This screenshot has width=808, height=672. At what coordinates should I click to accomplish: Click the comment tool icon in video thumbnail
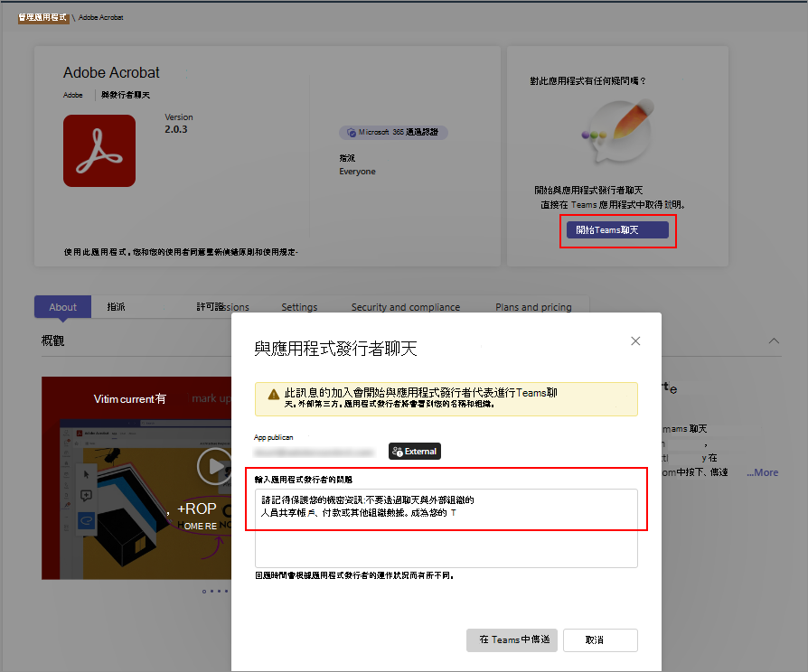(86, 495)
